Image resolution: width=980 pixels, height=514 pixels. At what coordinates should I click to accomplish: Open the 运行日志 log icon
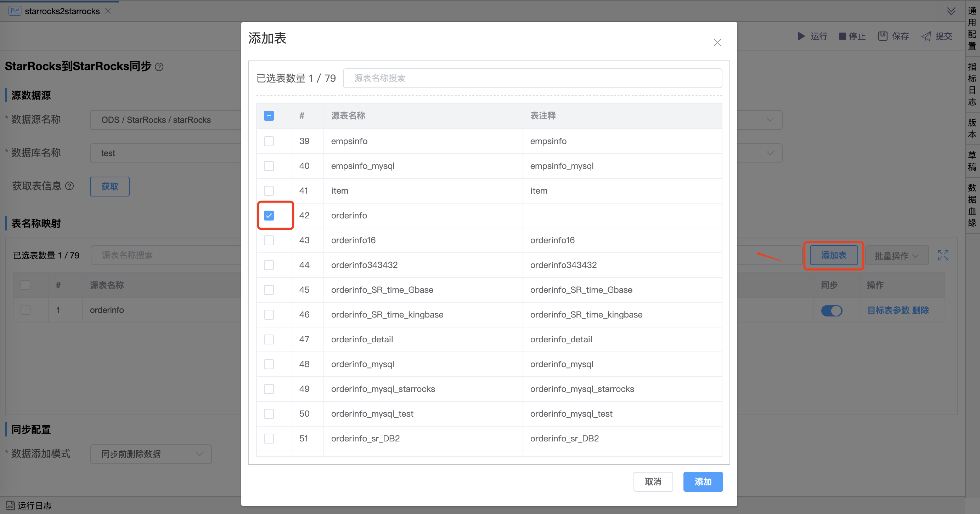coord(10,505)
